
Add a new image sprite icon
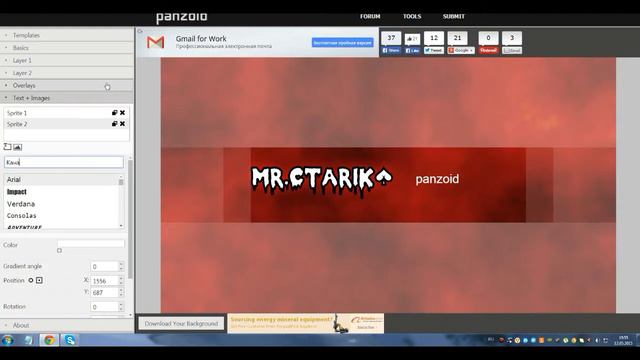point(18,147)
